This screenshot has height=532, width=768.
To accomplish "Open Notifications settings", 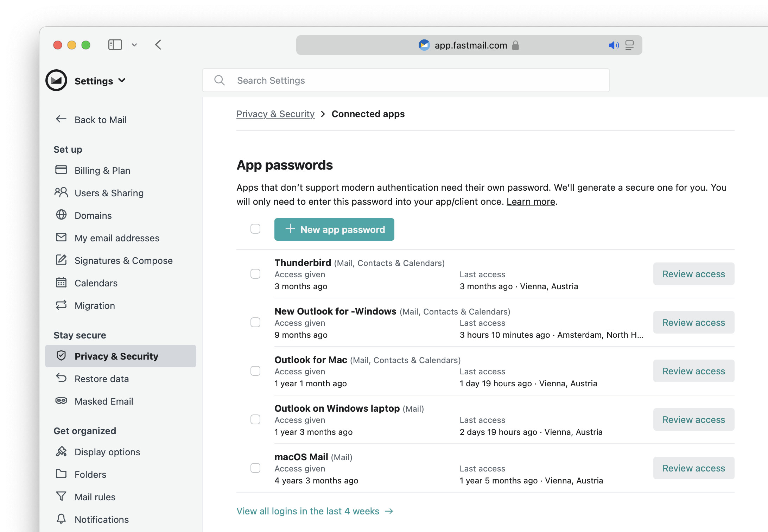I will 121,519.
